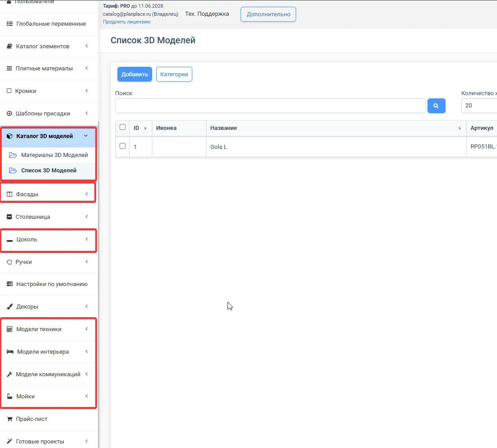The height and width of the screenshot is (448, 497).
Task: Click the bath icon beside Мойки
Action: coord(9,397)
